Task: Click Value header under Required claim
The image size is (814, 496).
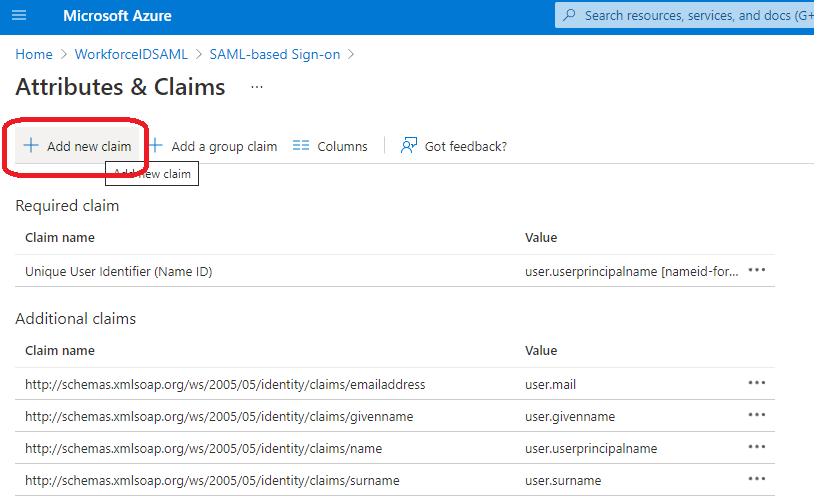Action: [x=541, y=238]
